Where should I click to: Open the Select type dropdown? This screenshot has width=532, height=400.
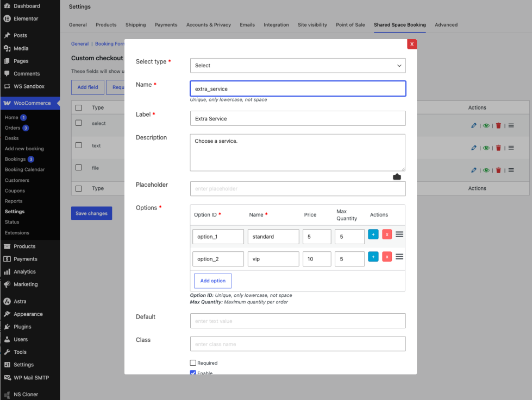(x=298, y=66)
